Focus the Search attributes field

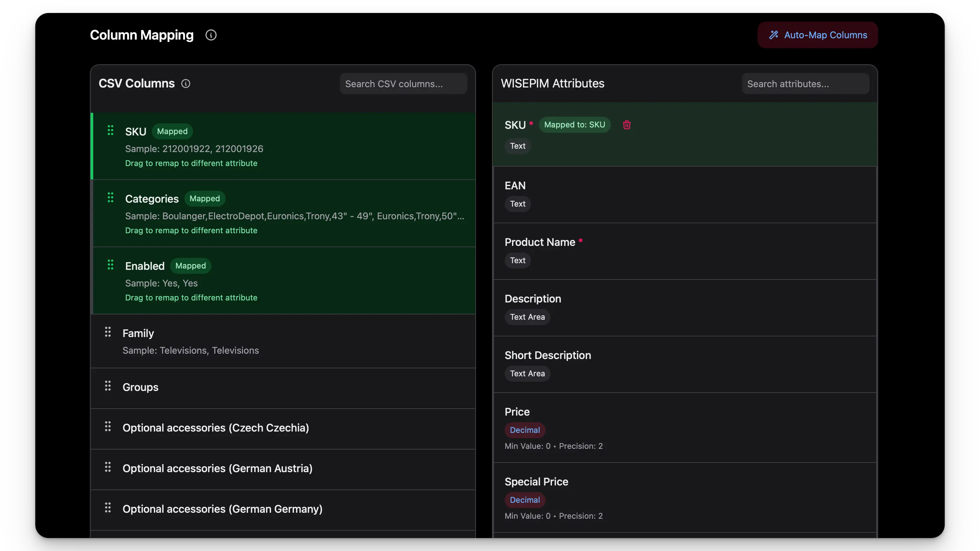pos(805,84)
